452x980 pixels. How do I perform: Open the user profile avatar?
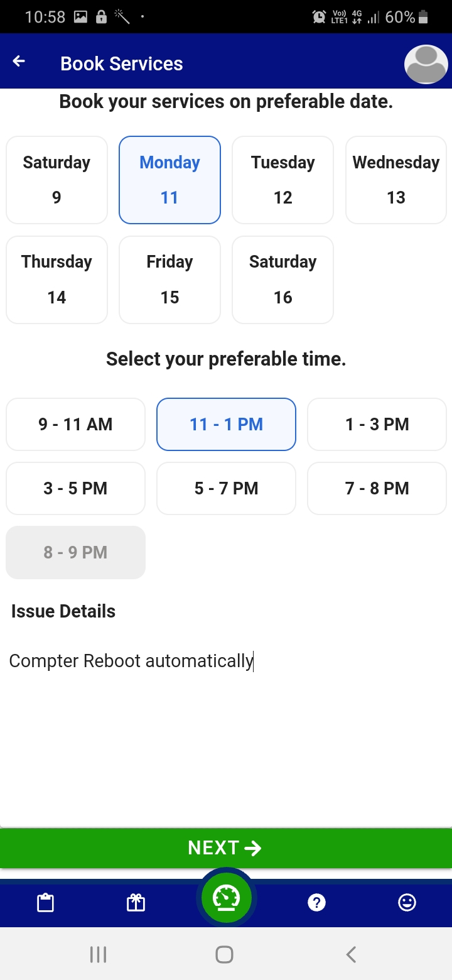point(426,63)
